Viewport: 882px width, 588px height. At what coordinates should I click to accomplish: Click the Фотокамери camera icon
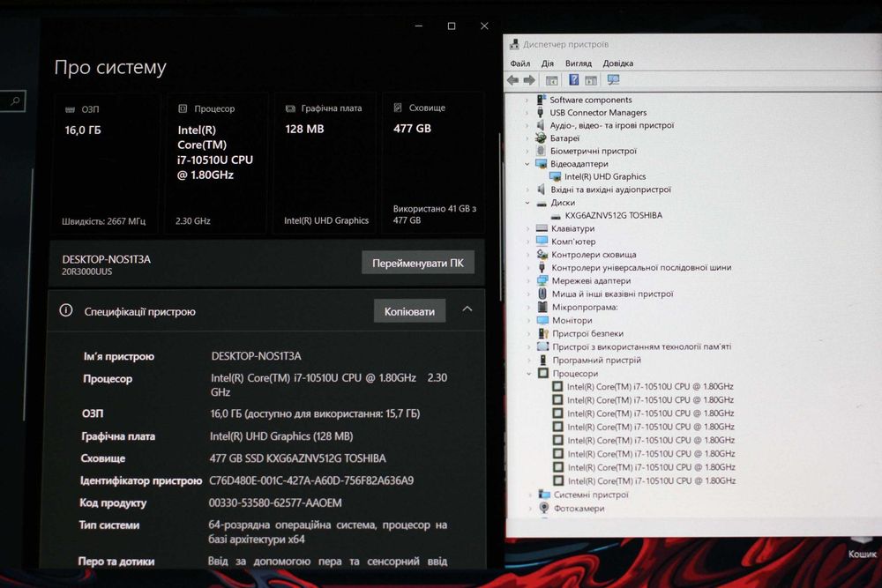coord(544,508)
